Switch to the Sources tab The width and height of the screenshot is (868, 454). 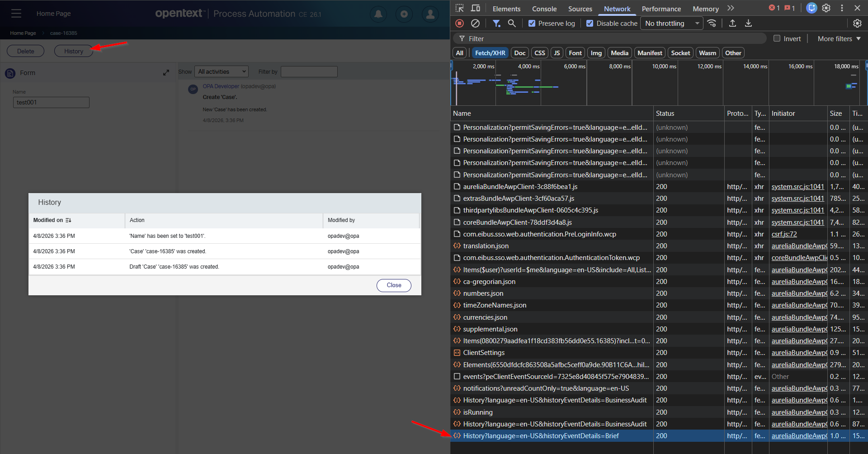click(580, 9)
